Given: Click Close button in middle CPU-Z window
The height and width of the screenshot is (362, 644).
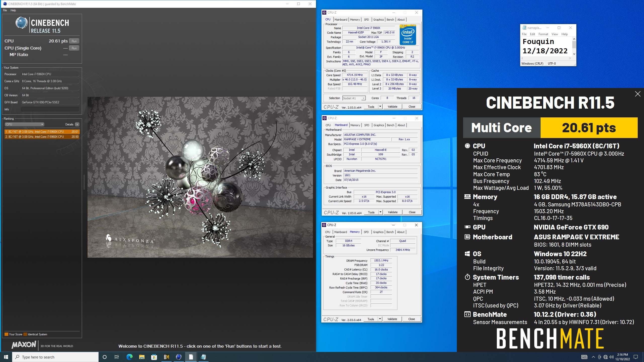Looking at the screenshot, I should click(x=412, y=212).
